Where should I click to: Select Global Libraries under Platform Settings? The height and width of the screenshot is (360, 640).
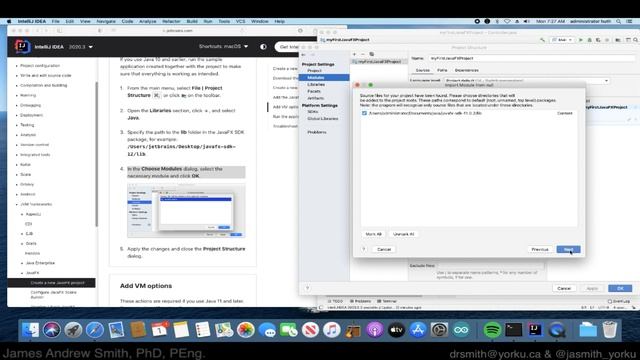[x=322, y=119]
